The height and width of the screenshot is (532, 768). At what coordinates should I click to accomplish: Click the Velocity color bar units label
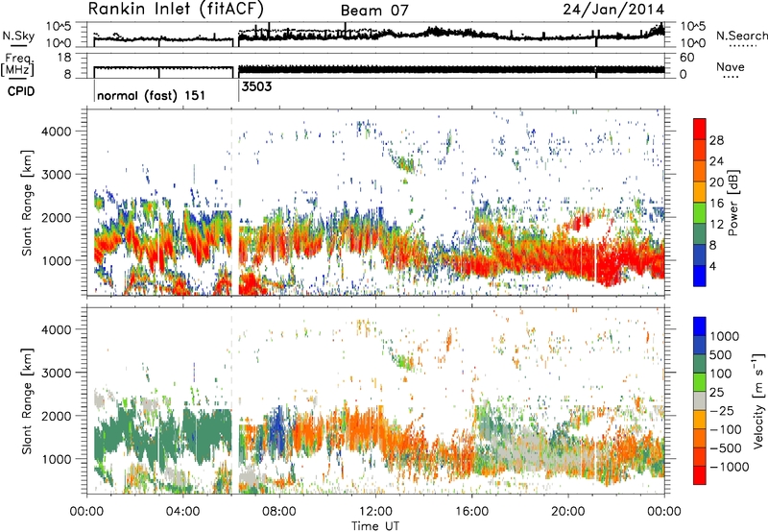[x=759, y=400]
